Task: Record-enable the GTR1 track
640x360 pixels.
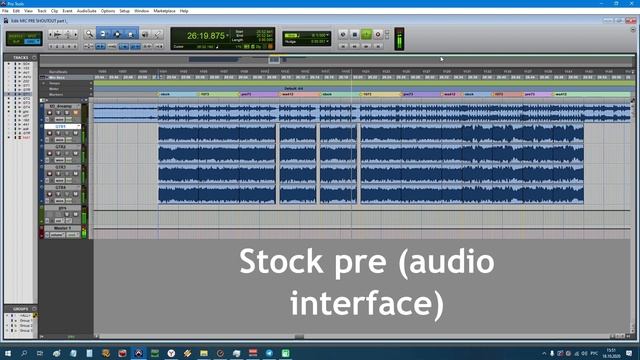Action: [50, 133]
